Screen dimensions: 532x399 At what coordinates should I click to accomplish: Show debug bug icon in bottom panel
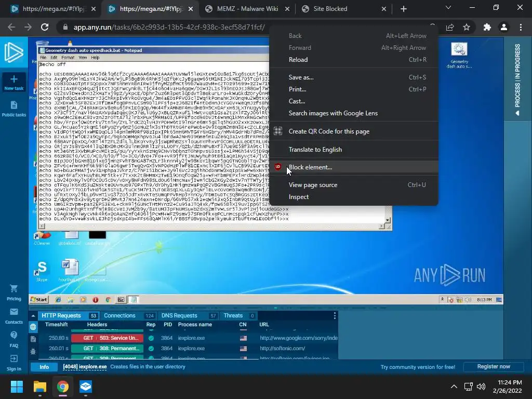coord(33,351)
